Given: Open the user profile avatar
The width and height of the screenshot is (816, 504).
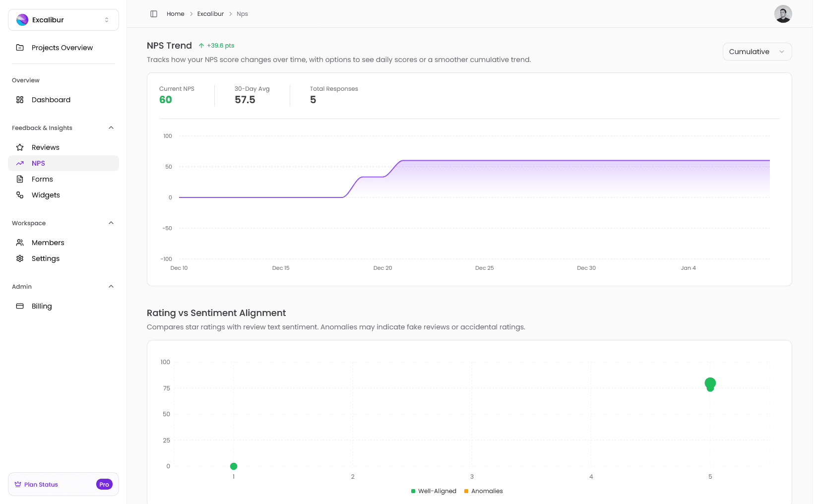Looking at the screenshot, I should [x=783, y=14].
